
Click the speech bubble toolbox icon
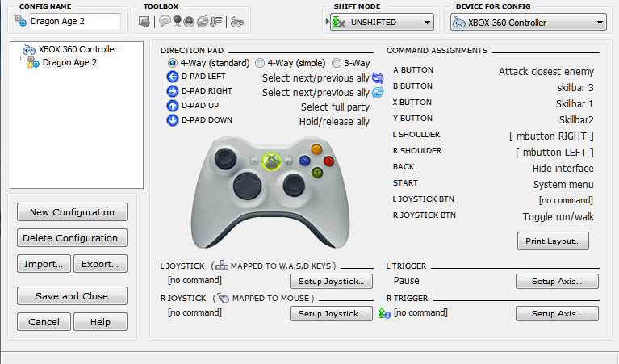(x=164, y=21)
